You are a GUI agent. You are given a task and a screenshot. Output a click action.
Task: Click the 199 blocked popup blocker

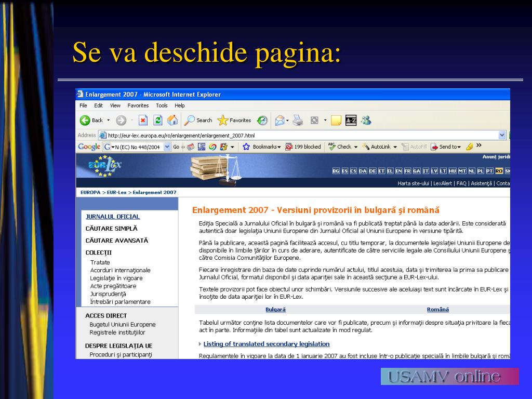pos(303,147)
